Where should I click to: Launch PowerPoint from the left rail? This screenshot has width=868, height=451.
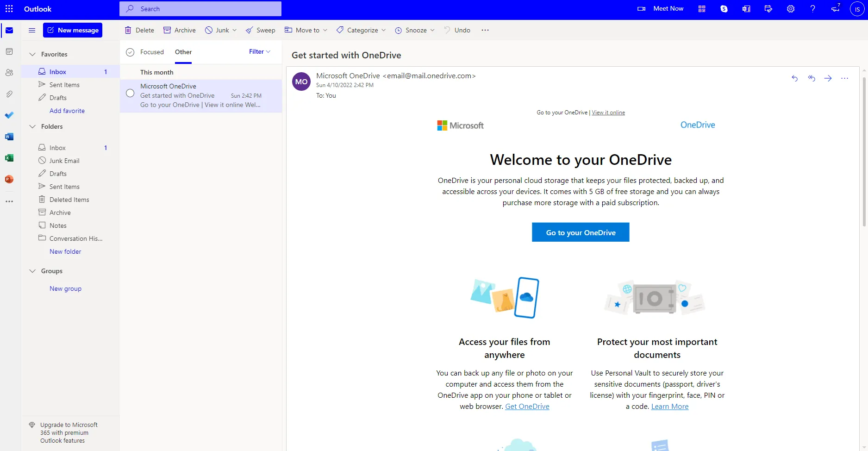coord(9,179)
